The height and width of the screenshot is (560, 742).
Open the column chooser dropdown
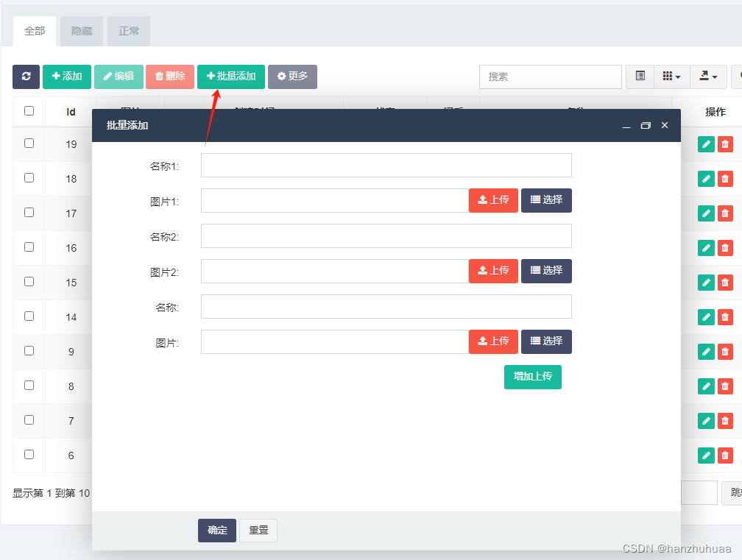point(672,77)
